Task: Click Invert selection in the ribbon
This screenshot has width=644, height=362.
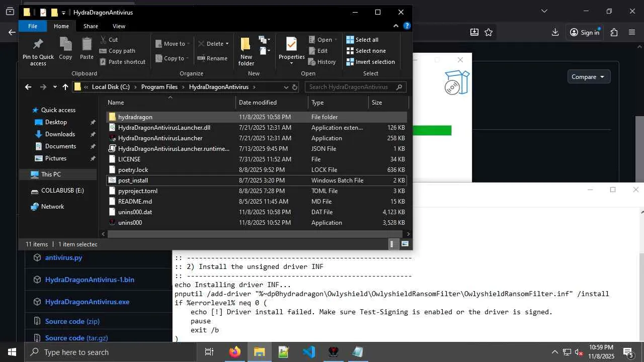Action: (x=370, y=62)
